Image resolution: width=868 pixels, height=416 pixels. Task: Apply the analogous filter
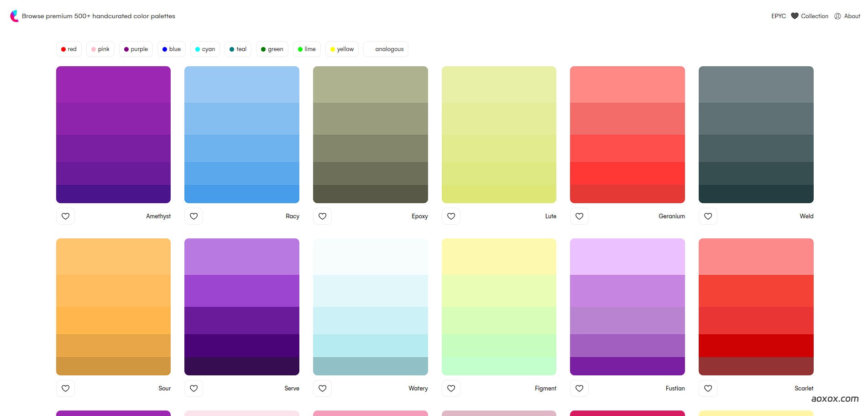pos(386,49)
